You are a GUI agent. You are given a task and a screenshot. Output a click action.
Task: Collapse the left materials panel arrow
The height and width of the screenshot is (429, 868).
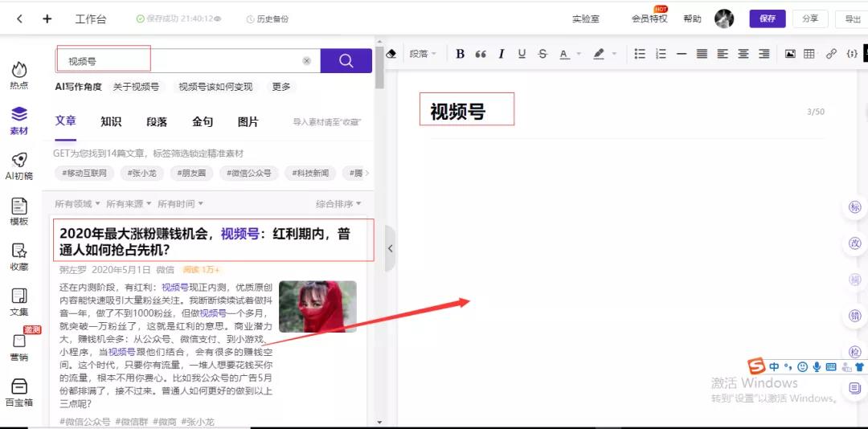pos(390,248)
